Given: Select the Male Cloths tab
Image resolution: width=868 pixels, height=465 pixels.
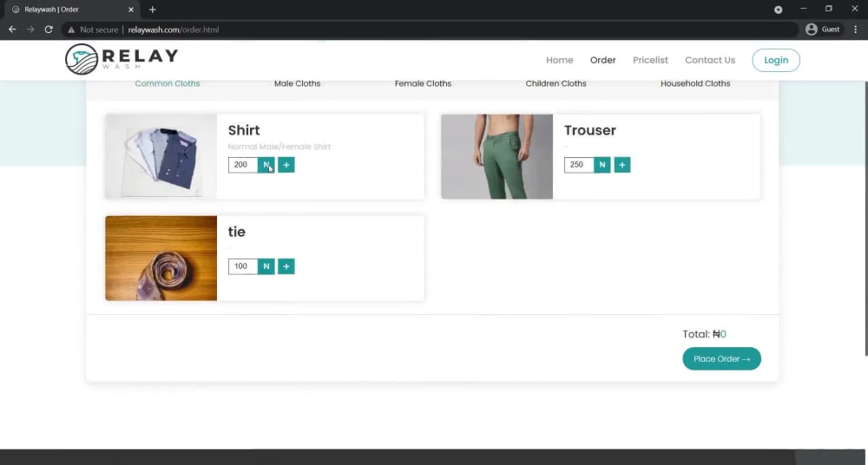Looking at the screenshot, I should (x=297, y=83).
